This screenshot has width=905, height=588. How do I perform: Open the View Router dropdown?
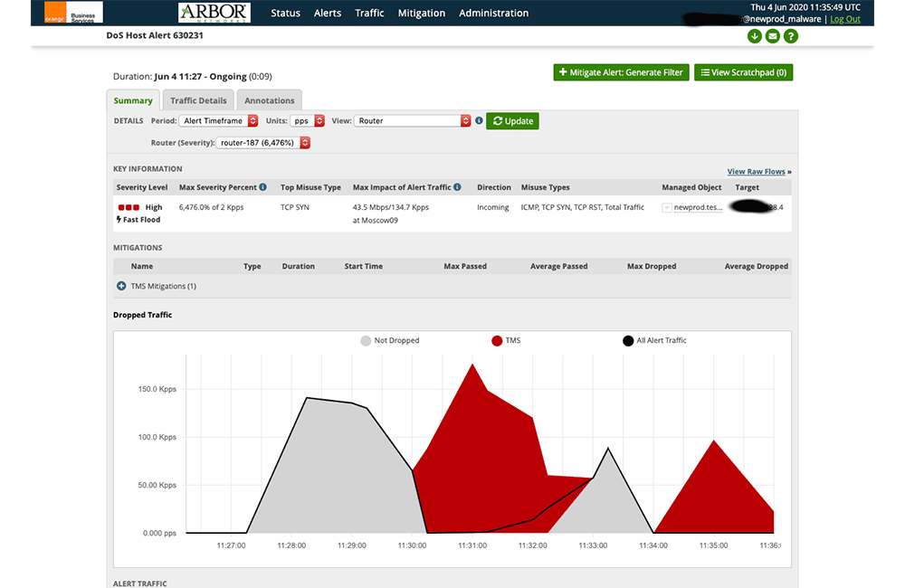(x=412, y=120)
